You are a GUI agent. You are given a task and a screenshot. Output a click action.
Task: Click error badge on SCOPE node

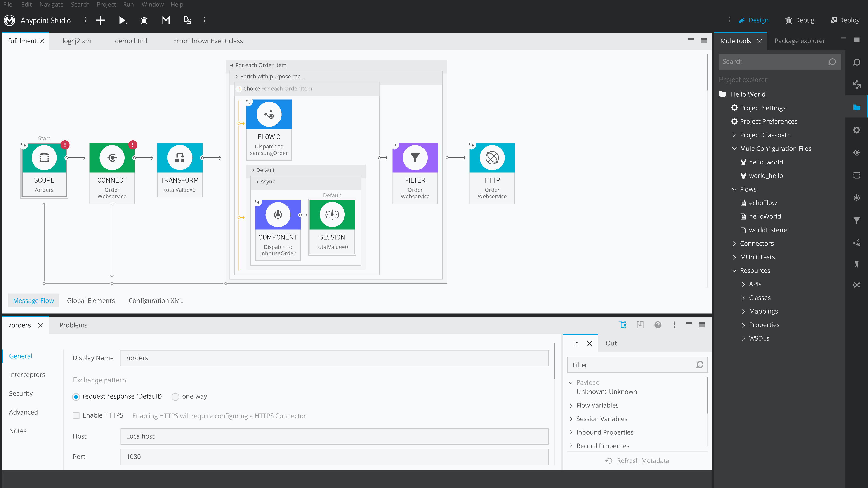click(65, 145)
